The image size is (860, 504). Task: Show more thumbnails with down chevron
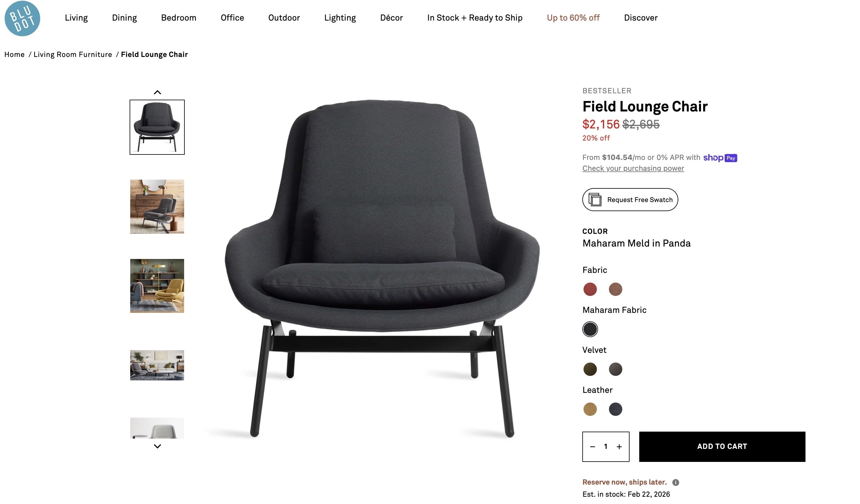[157, 446]
